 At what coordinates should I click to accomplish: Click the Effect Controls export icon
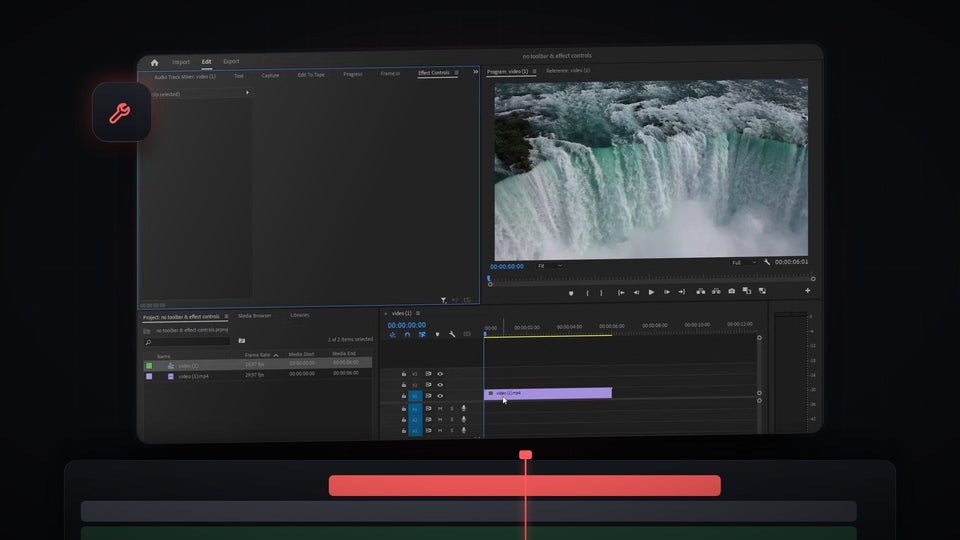click(467, 300)
